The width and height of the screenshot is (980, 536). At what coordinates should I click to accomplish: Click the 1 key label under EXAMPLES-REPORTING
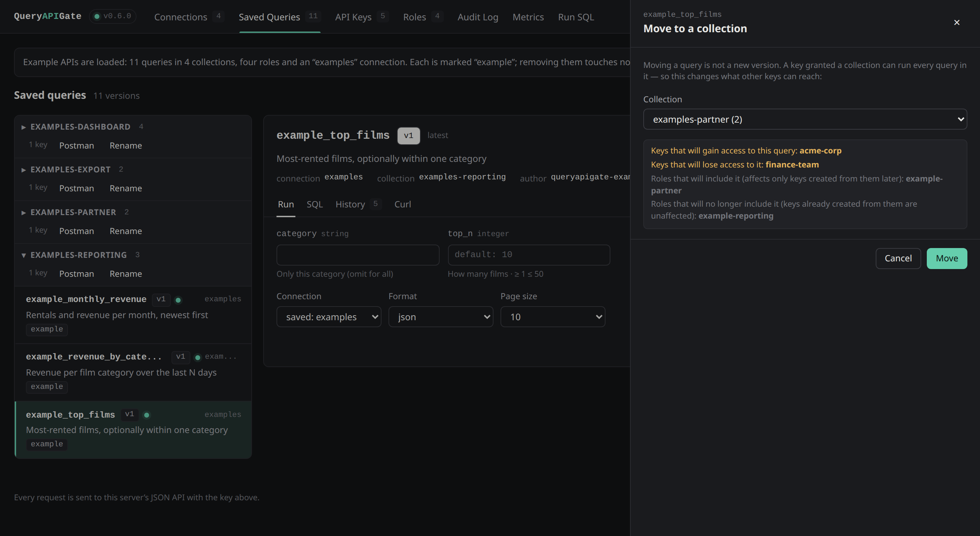38,273
